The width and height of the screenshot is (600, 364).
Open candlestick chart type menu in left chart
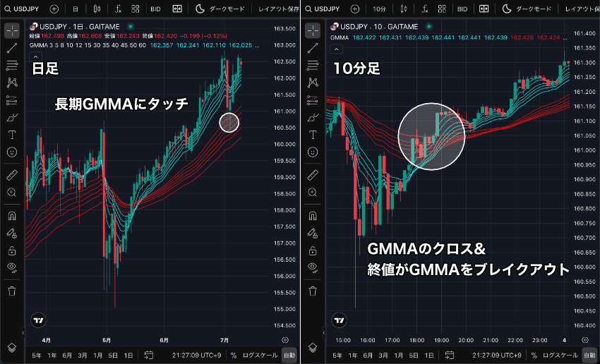tap(97, 8)
